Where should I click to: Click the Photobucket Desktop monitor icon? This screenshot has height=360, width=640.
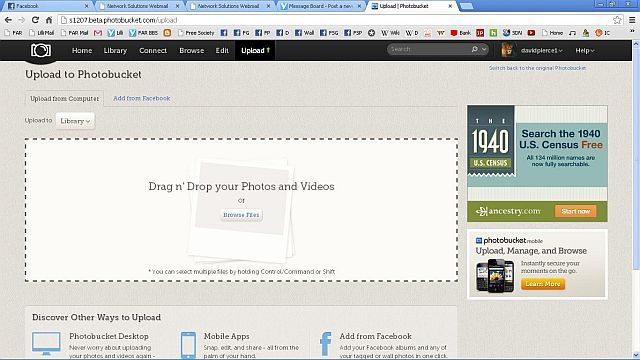46,343
